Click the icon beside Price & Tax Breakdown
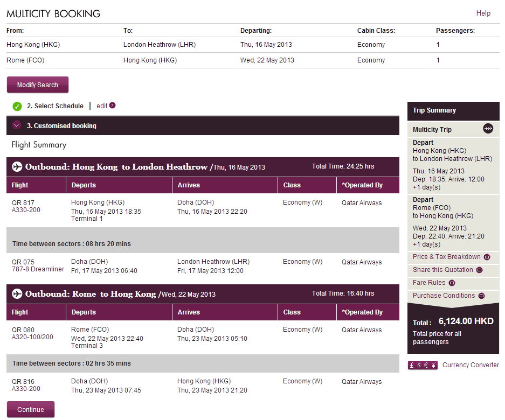This screenshot has height=420, width=505. coord(487,257)
